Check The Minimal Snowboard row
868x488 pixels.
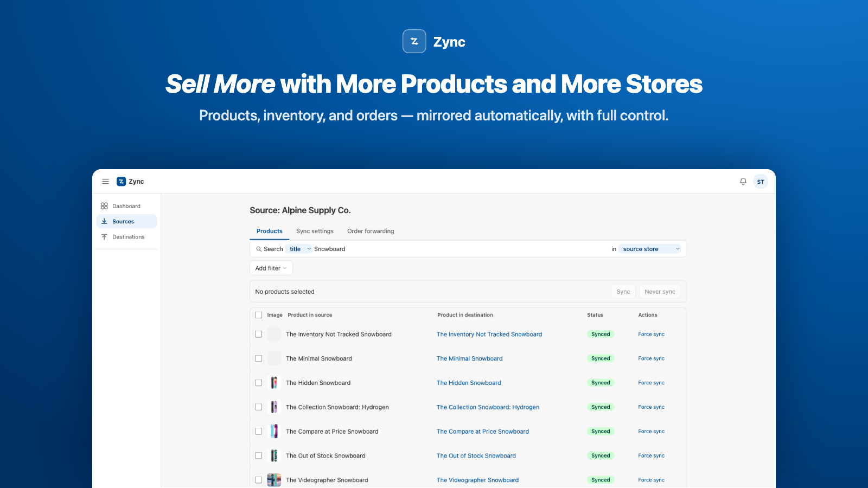[x=259, y=358]
